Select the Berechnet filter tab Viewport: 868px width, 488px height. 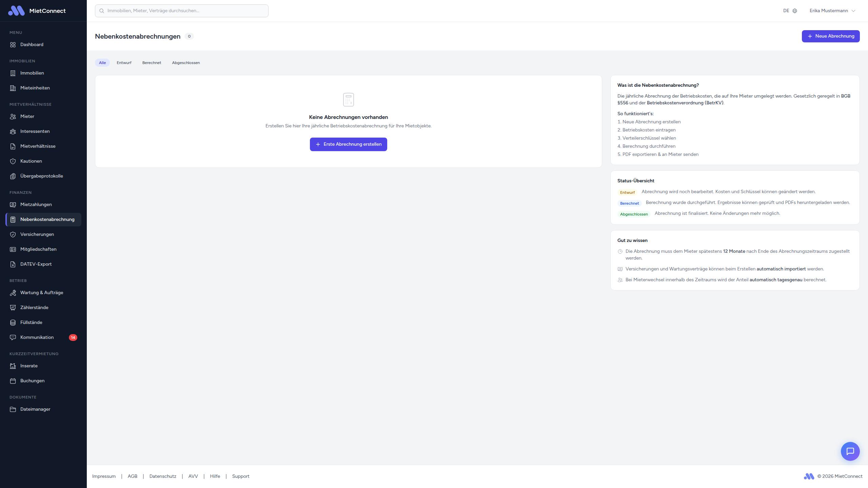152,63
